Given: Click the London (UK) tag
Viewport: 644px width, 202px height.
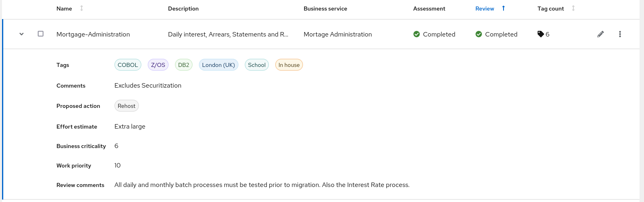Looking at the screenshot, I should click(x=218, y=65).
